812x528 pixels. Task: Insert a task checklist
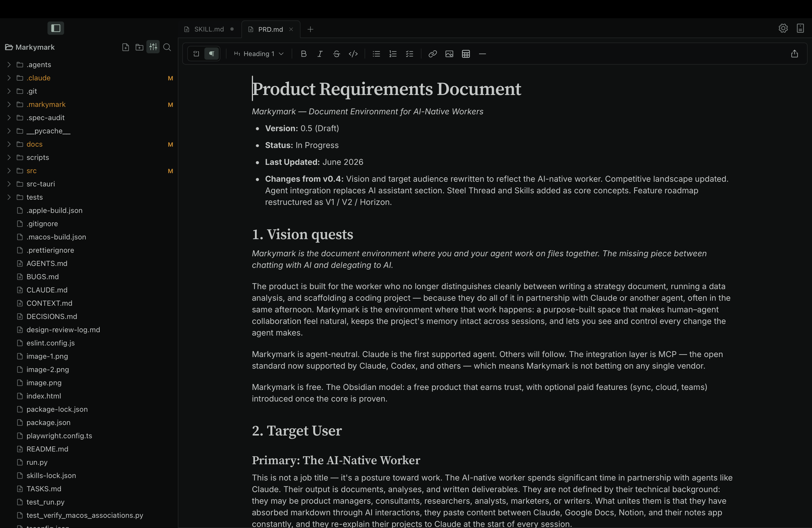click(x=409, y=54)
